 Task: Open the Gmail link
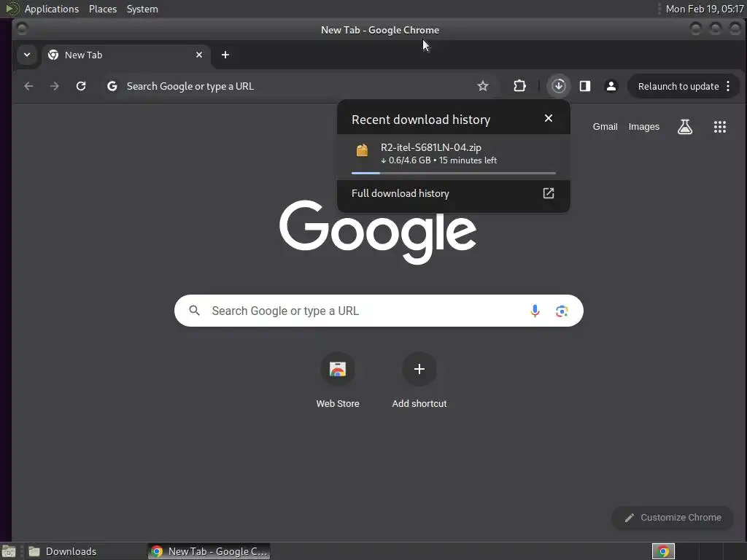tap(605, 127)
